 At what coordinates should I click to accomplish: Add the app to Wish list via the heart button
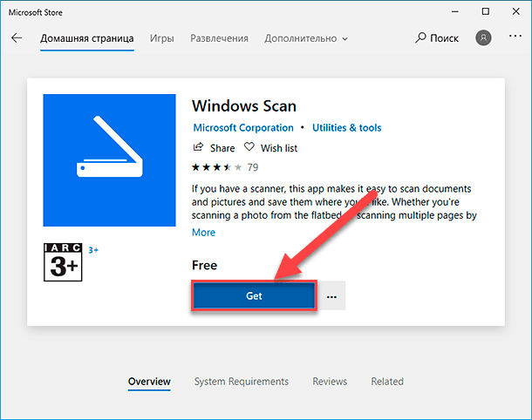(270, 148)
